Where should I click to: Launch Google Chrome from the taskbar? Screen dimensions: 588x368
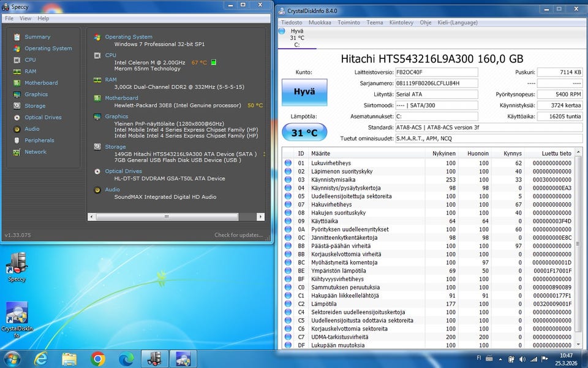coord(98,358)
